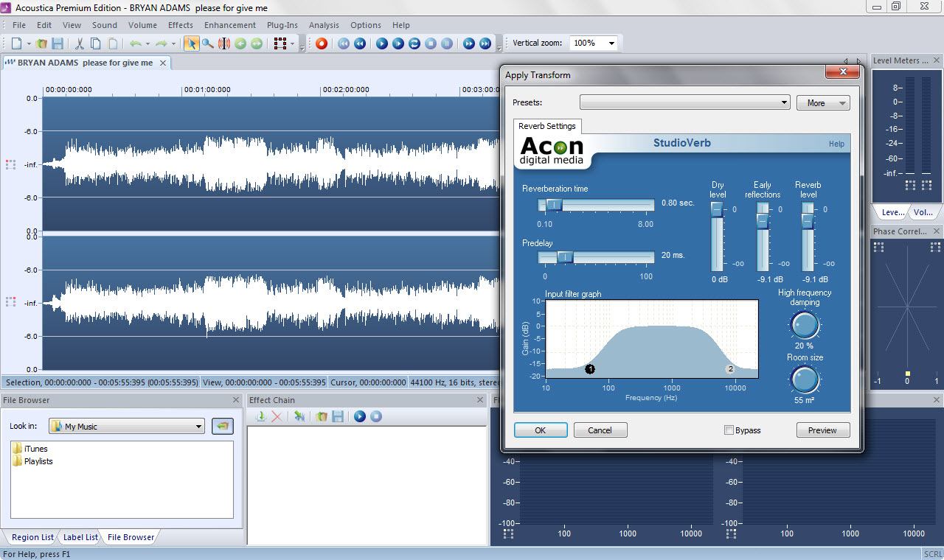Click the Preview button
This screenshot has height=560, width=944.
(x=823, y=430)
